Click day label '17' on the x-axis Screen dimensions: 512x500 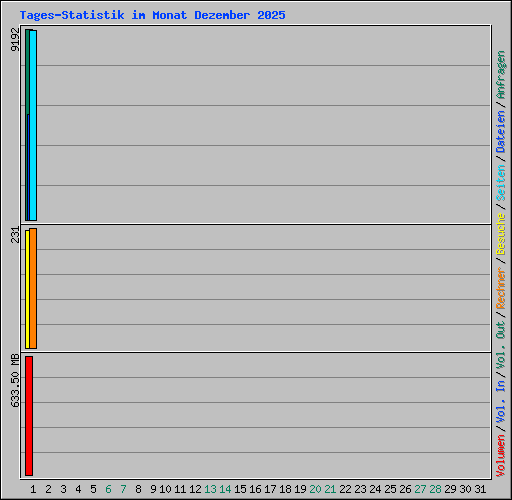(x=270, y=489)
